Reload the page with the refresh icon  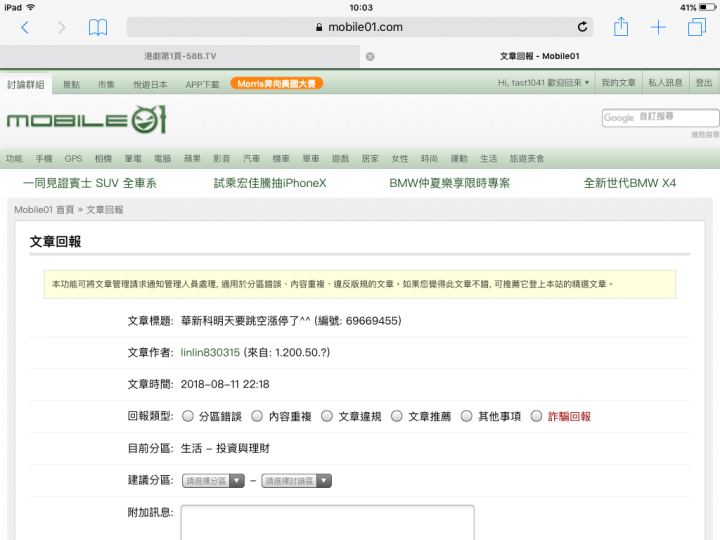coord(582,27)
